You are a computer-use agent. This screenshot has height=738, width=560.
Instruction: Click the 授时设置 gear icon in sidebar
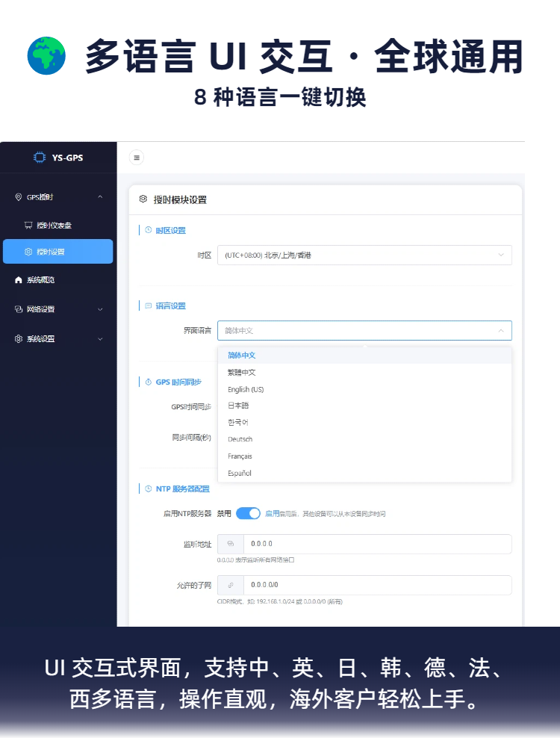[28, 252]
